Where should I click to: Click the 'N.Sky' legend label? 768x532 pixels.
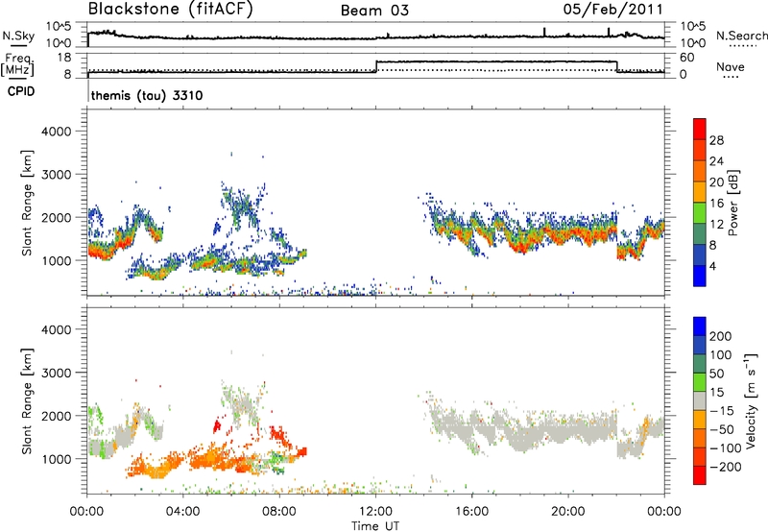click(x=18, y=36)
